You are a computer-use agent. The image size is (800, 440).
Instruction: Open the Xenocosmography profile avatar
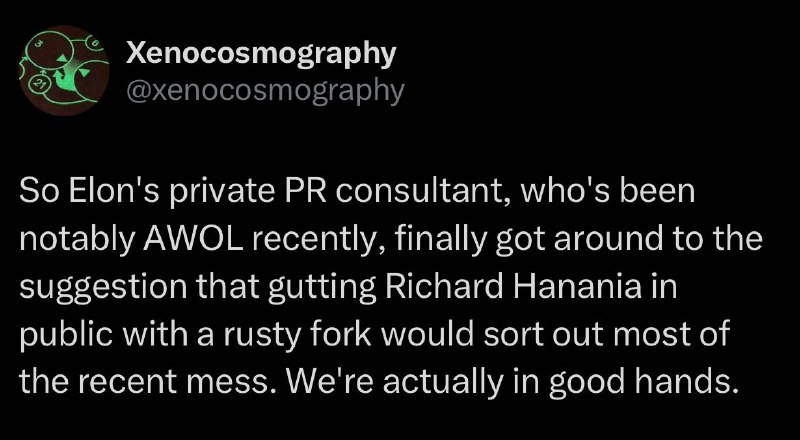point(64,70)
